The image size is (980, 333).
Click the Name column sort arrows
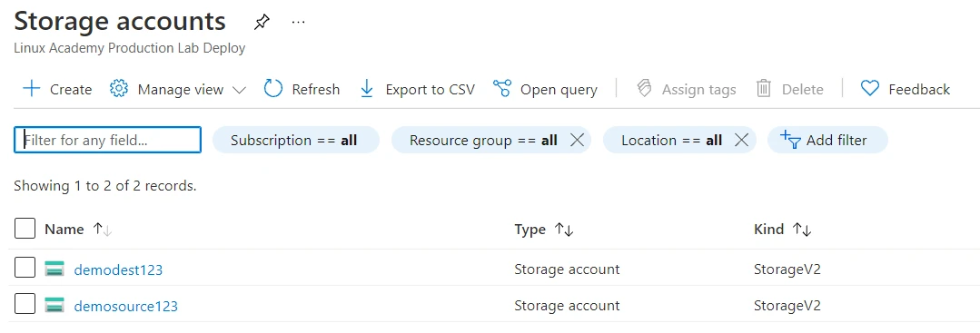(103, 230)
